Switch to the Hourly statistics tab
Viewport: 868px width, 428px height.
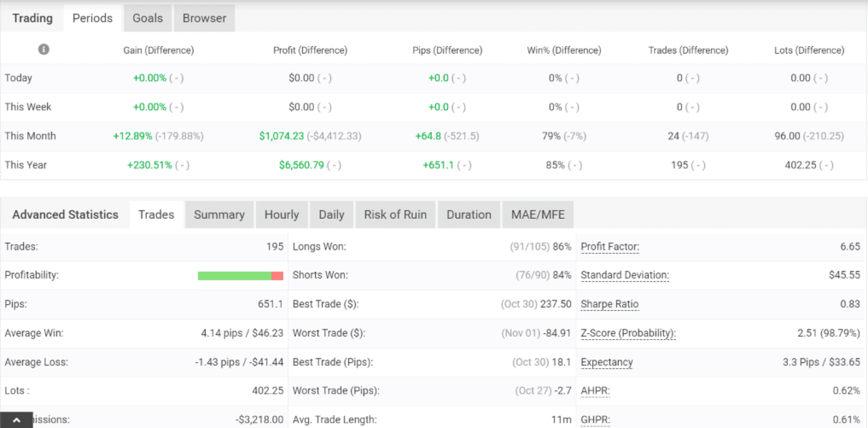[281, 214]
